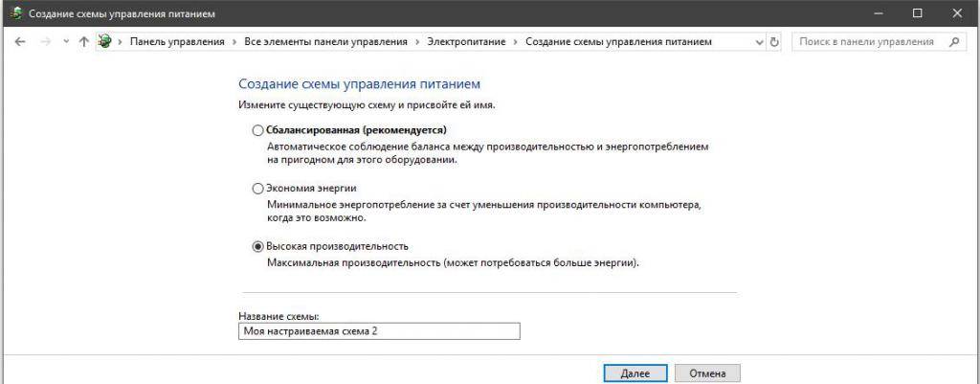
Task: Expand the chevron after Панель управления
Action: (x=234, y=42)
